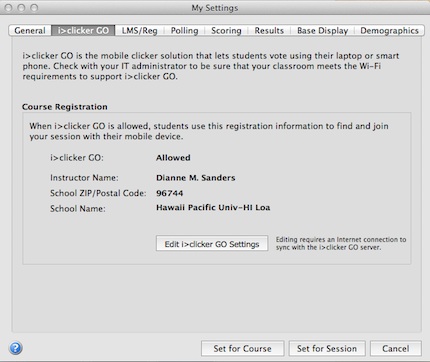The height and width of the screenshot is (362, 430).
Task: Show the Base Display tab
Action: pos(322,30)
